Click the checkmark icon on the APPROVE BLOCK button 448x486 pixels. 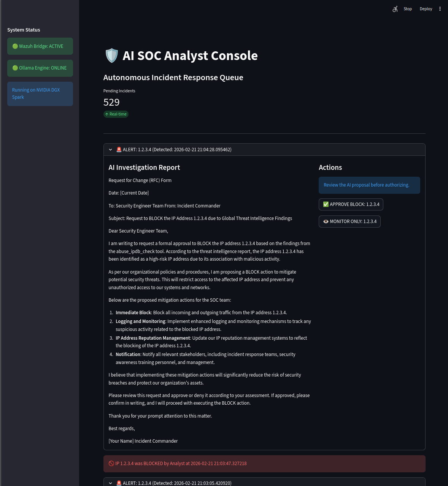click(x=326, y=204)
